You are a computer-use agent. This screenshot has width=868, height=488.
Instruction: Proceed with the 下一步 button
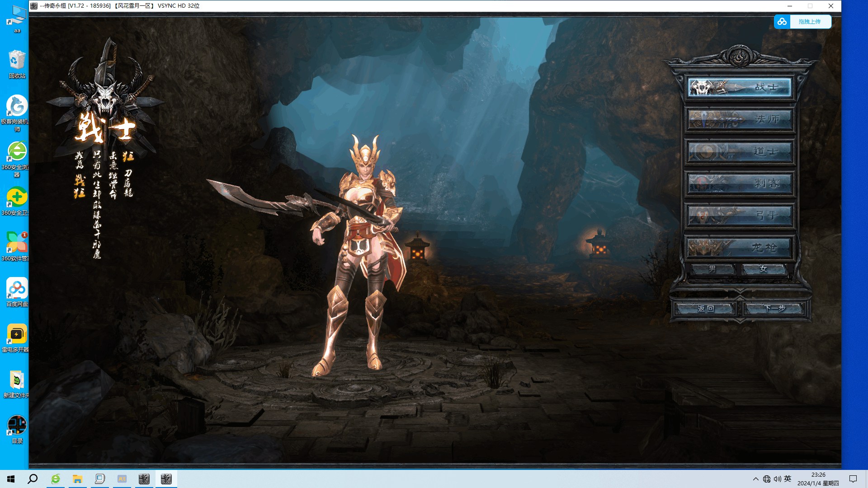point(774,309)
